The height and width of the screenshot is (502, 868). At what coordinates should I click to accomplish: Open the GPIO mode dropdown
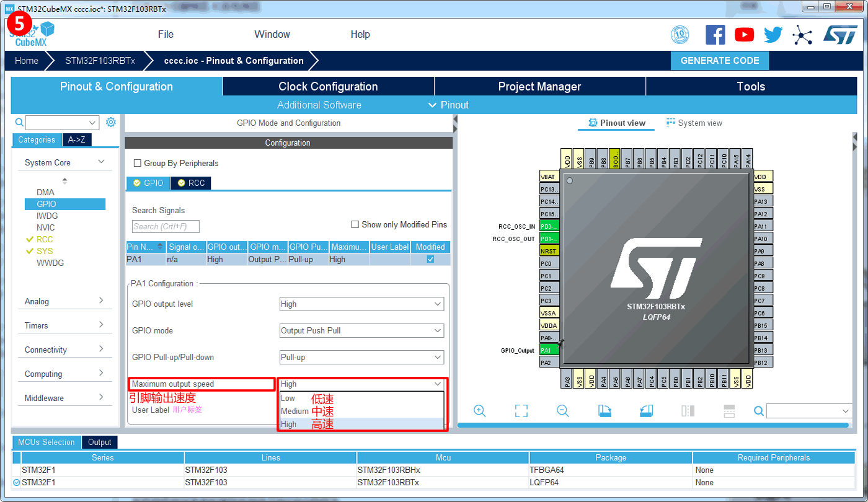(361, 331)
